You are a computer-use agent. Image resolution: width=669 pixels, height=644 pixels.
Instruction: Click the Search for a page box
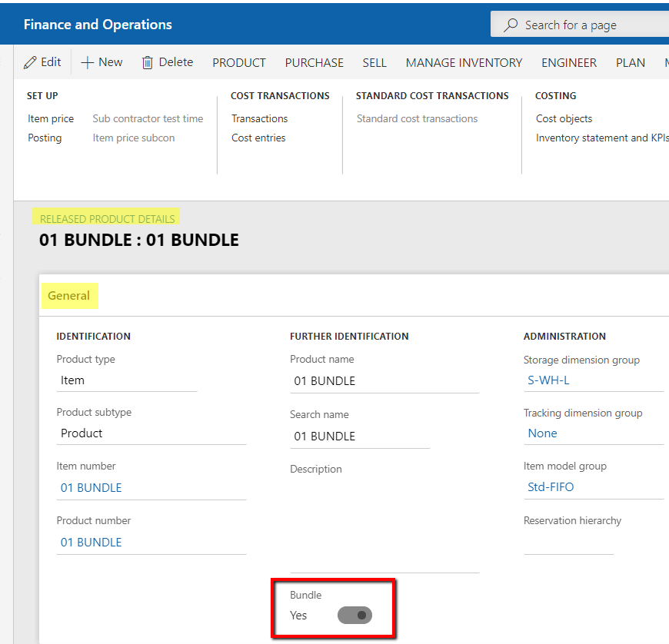coord(579,25)
